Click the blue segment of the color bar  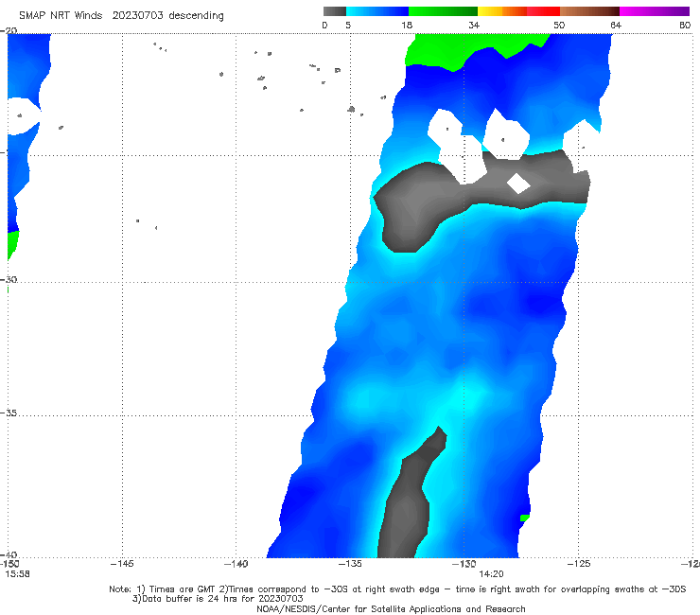tap(377, 11)
